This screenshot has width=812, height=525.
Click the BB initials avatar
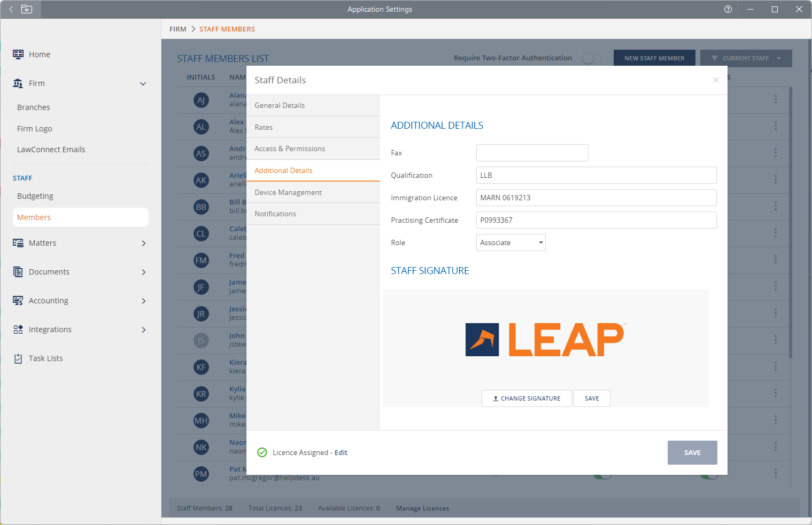pyautogui.click(x=201, y=207)
